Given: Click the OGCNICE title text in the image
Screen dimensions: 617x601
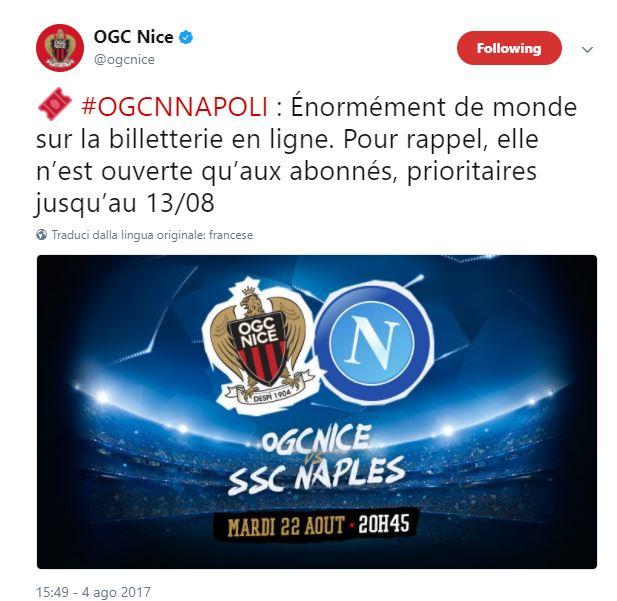Looking at the screenshot, I should (317, 438).
